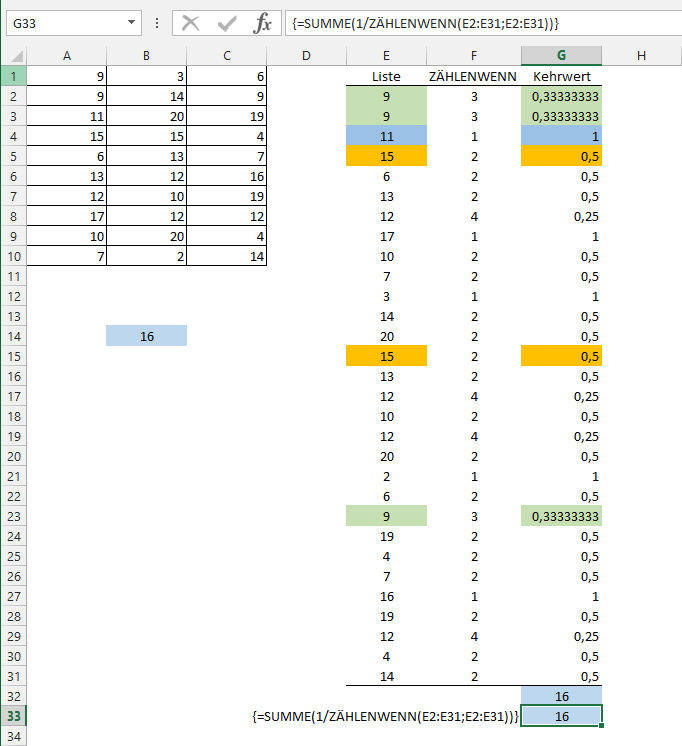Select row 14 header
This screenshot has height=746, width=682.
tap(13, 336)
